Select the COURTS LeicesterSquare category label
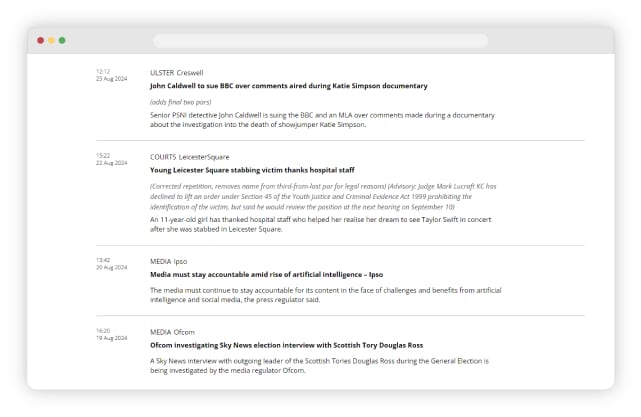 189,157
